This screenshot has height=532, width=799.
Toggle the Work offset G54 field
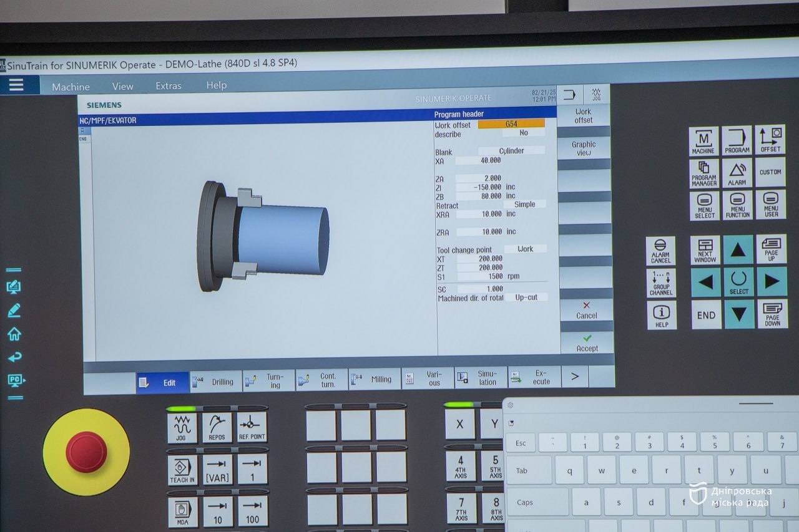point(511,124)
